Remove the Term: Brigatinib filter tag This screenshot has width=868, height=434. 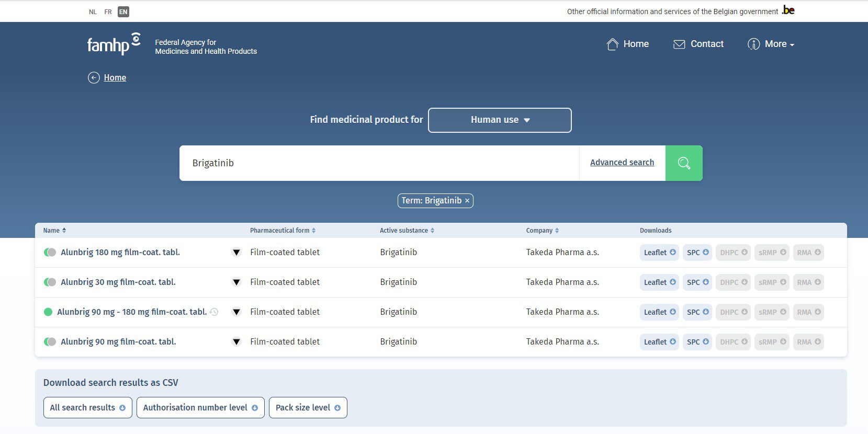[x=467, y=201]
